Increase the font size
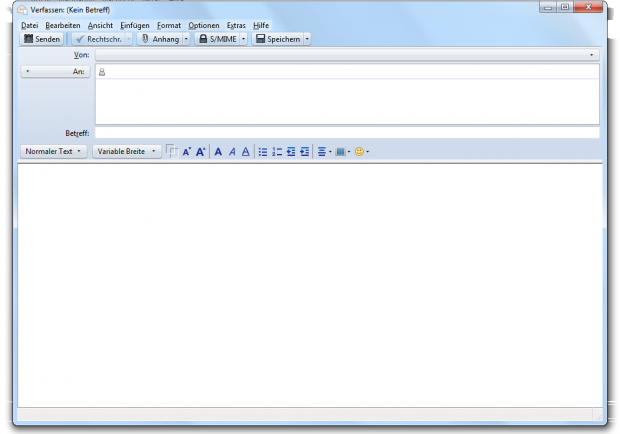 tap(201, 151)
